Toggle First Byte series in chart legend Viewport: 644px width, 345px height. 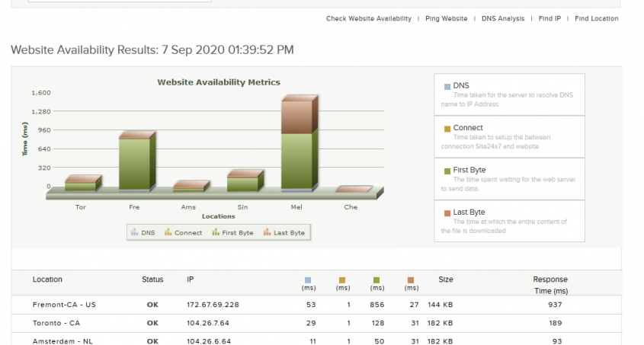click(216, 232)
